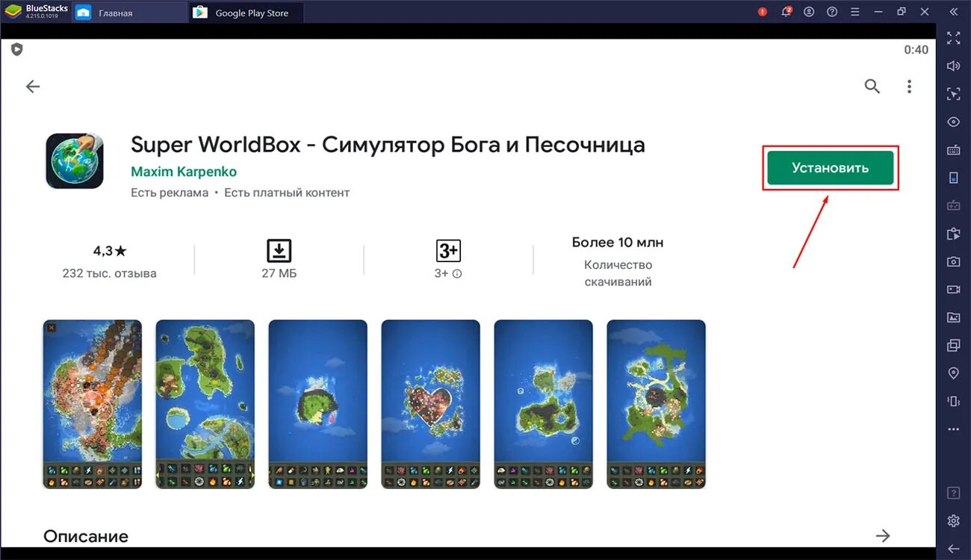This screenshot has height=560, width=971.
Task: Open gamepad controls sidebar icon
Action: pyautogui.click(x=953, y=205)
